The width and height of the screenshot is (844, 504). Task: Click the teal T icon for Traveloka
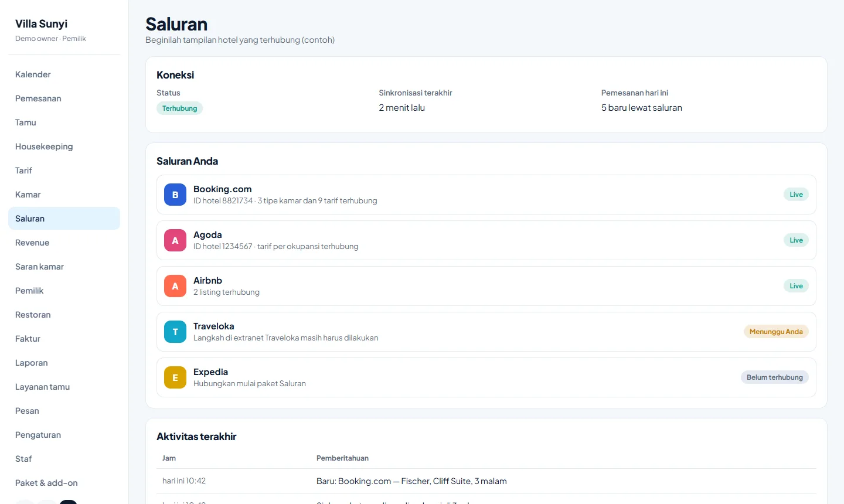tap(175, 332)
